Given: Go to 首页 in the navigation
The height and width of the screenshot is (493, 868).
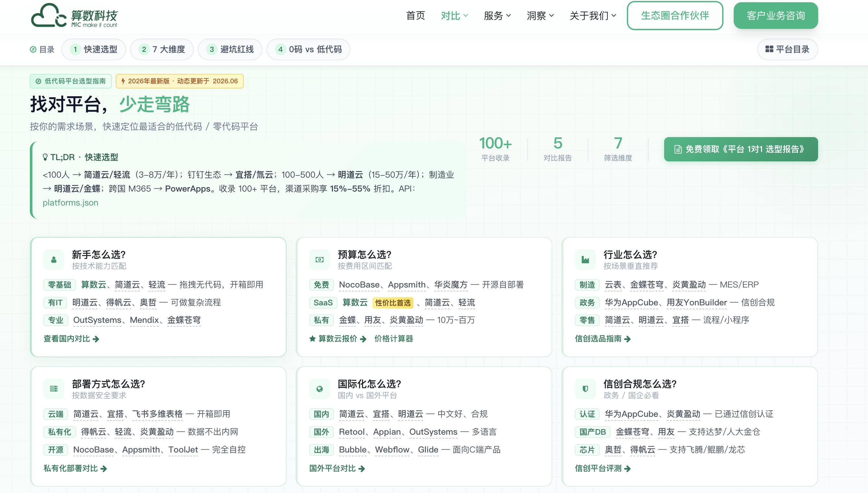Looking at the screenshot, I should pos(416,16).
